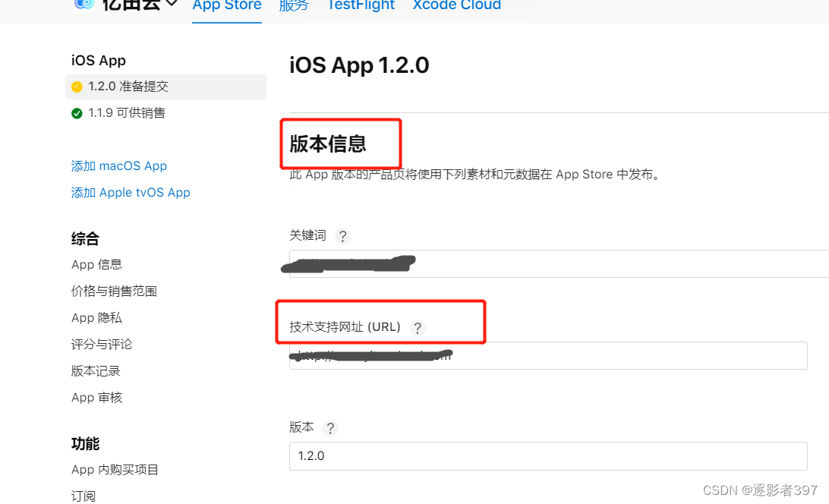The image size is (829, 504).
Task: Select version 1.1.9 可供销售
Action: (x=126, y=113)
